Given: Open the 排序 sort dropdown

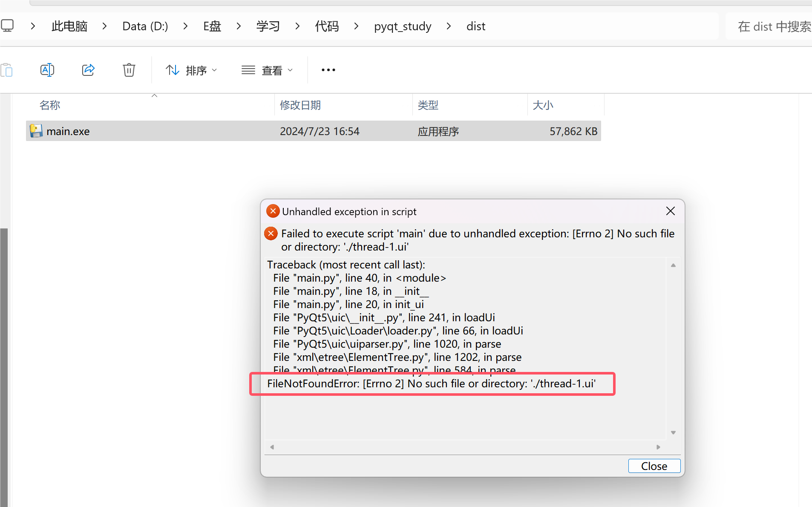Looking at the screenshot, I should (191, 70).
